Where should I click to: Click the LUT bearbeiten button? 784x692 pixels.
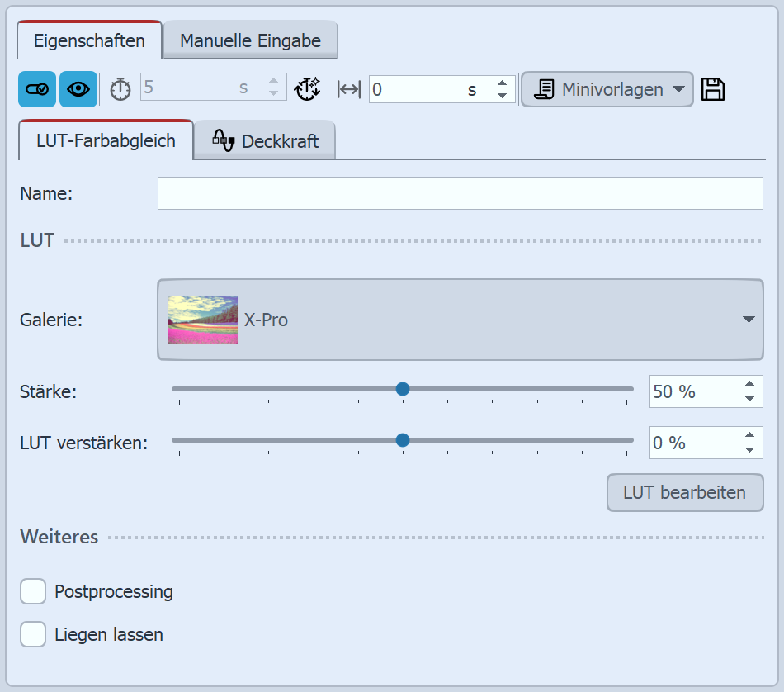pos(684,493)
